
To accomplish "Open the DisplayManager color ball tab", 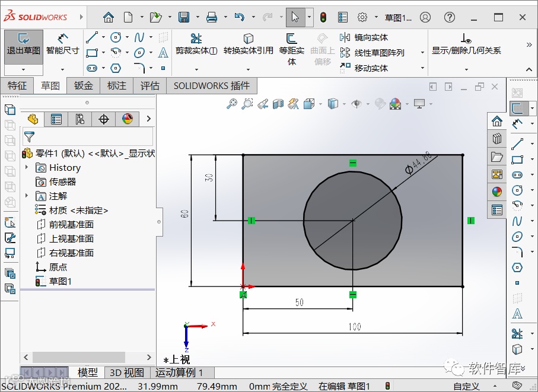I will click(128, 119).
